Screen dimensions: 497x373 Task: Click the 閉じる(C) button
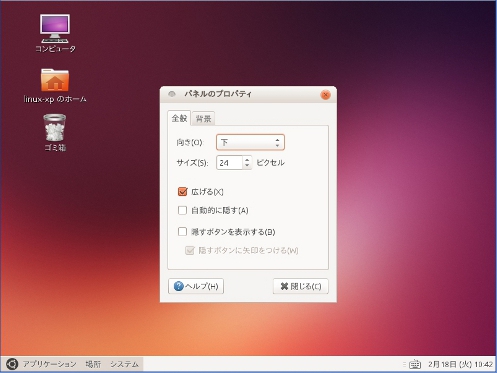click(x=301, y=286)
